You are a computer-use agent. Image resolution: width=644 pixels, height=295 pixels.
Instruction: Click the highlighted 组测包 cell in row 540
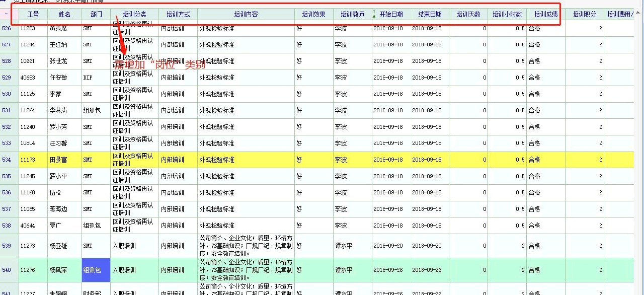coord(92,270)
